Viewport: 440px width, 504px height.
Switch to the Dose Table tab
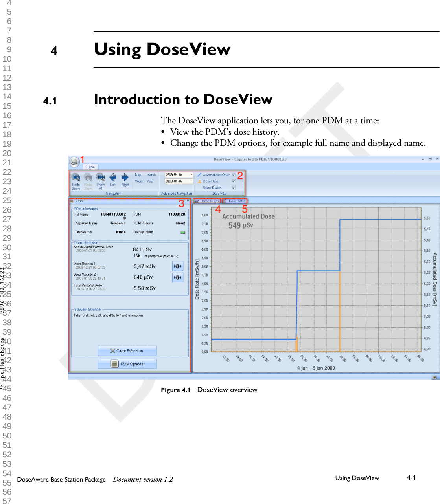click(236, 201)
